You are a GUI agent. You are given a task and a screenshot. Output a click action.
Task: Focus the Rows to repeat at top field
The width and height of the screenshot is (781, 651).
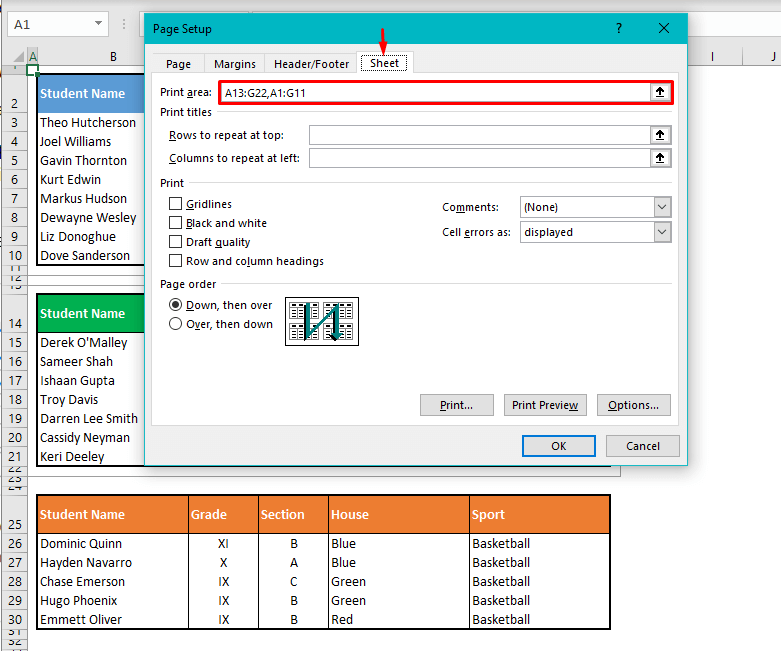point(480,135)
